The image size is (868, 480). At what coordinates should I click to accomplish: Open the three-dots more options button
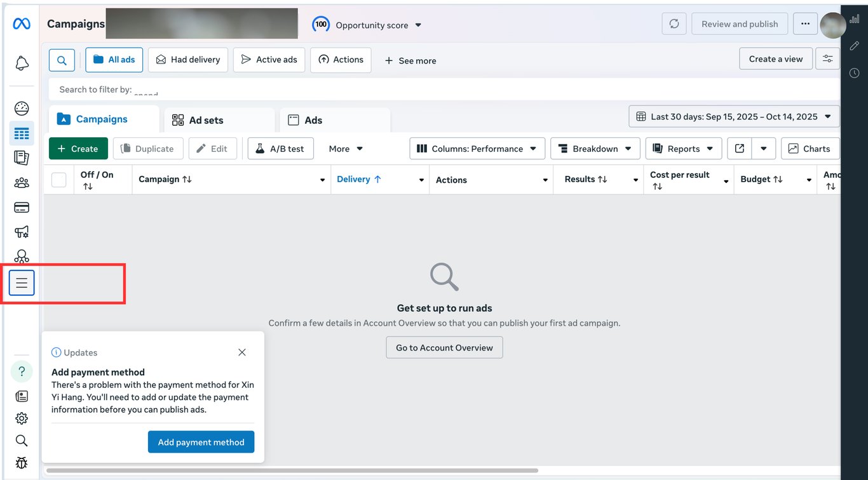pos(805,24)
